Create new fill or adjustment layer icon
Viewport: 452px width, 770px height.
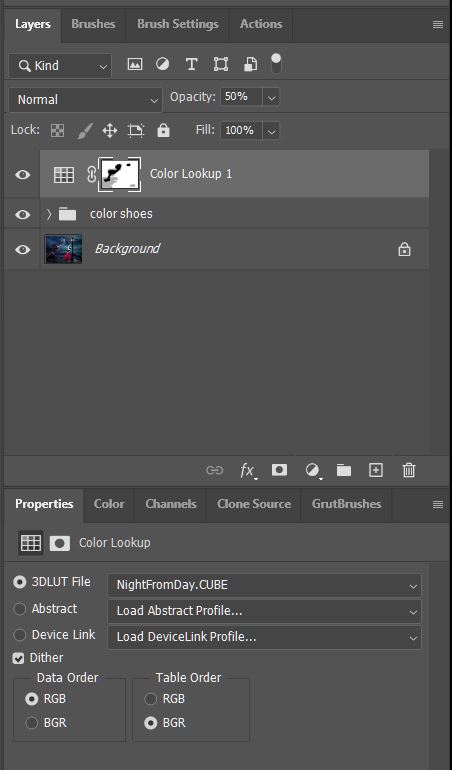pos(312,470)
